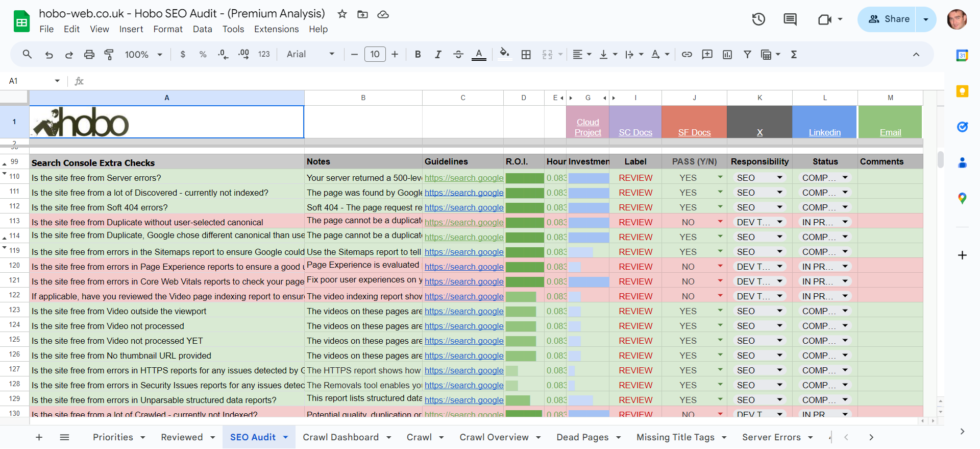Click the Redo icon in toolbar
Image resolution: width=980 pixels, height=449 pixels.
tap(69, 55)
